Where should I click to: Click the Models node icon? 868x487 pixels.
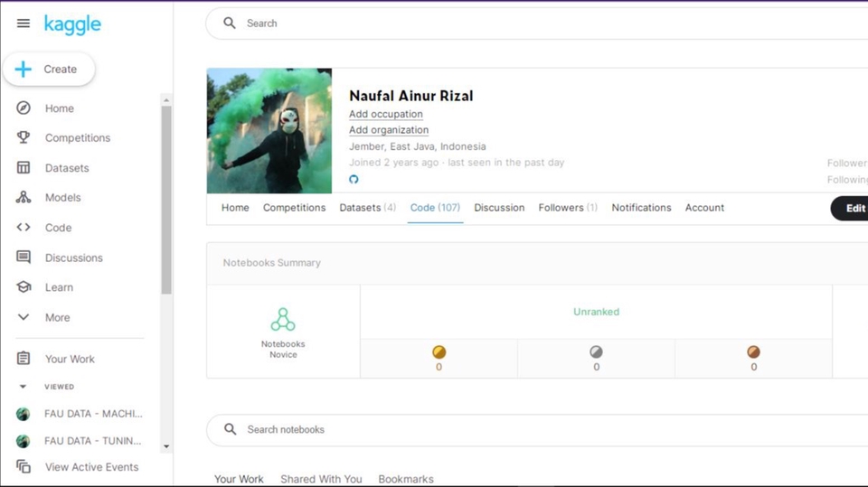pos(24,197)
